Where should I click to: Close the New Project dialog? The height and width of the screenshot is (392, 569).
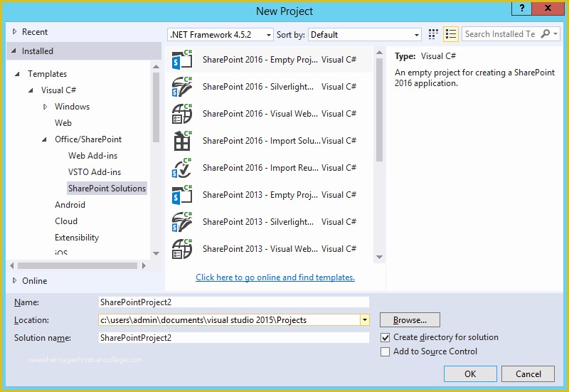pyautogui.click(x=548, y=9)
